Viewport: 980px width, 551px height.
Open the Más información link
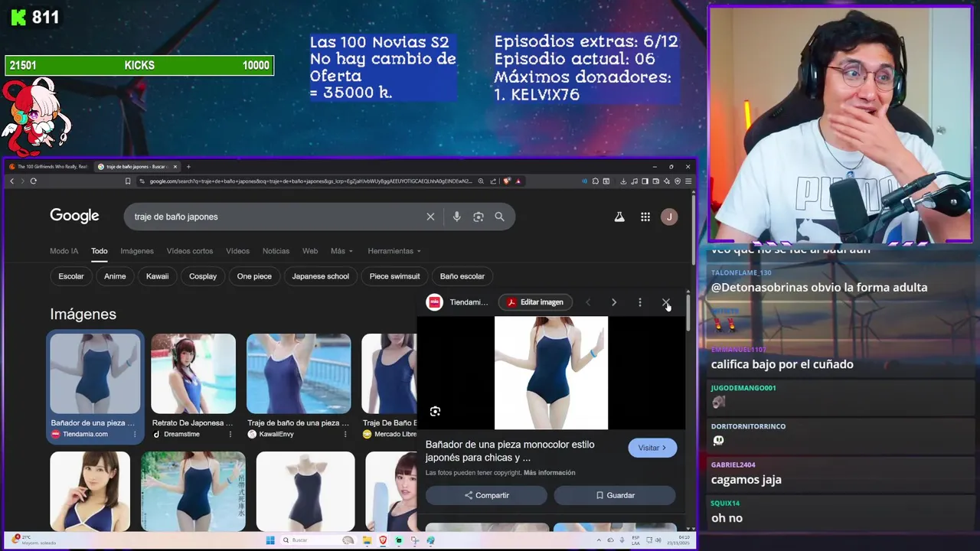[x=550, y=473]
